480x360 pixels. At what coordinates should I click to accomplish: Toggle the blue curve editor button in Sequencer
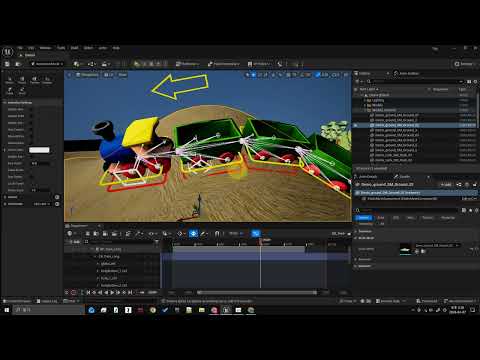[256, 234]
